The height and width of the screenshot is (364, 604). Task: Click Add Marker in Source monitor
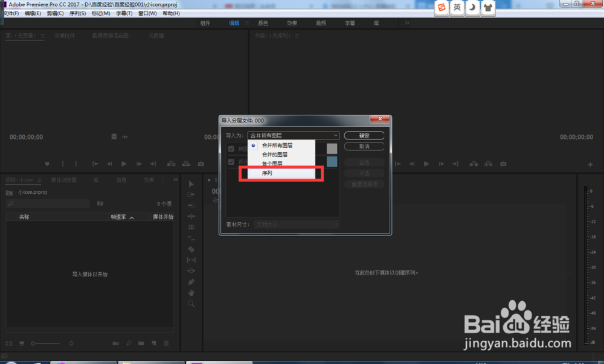click(x=47, y=164)
